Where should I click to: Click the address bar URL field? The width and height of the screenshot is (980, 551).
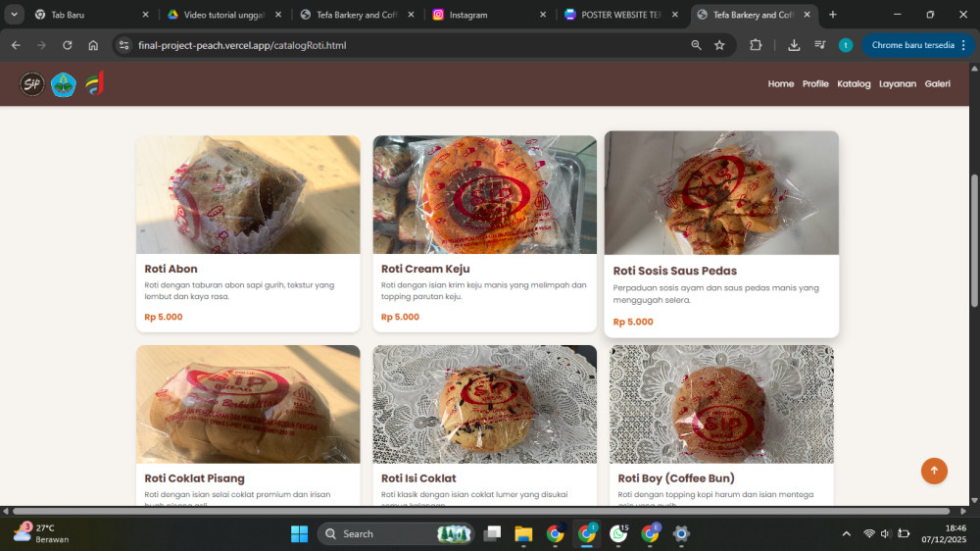[392, 45]
